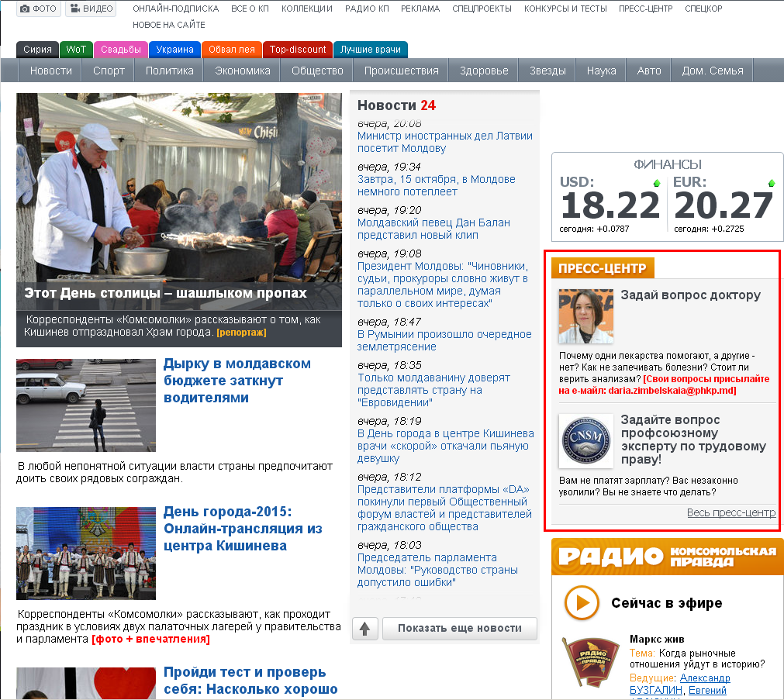Open Авто in the main navigation
Image resolution: width=784 pixels, height=700 pixels.
click(x=649, y=71)
